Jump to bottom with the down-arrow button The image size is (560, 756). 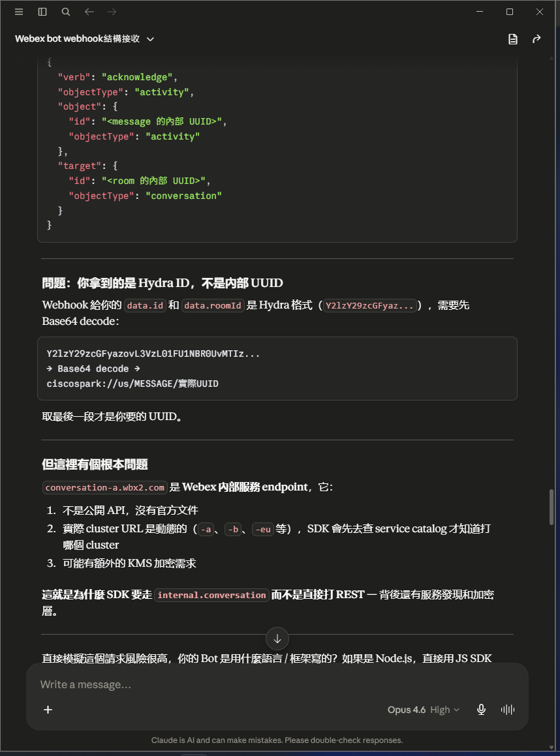tap(277, 639)
